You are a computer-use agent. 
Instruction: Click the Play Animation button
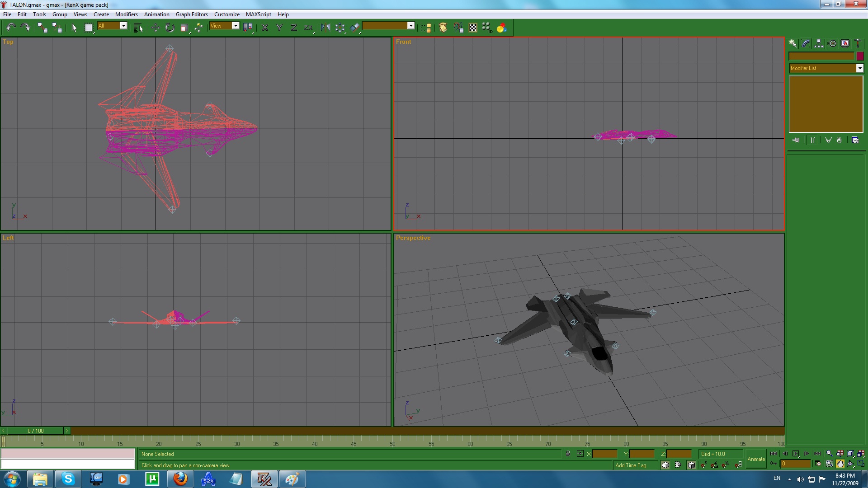tap(796, 453)
